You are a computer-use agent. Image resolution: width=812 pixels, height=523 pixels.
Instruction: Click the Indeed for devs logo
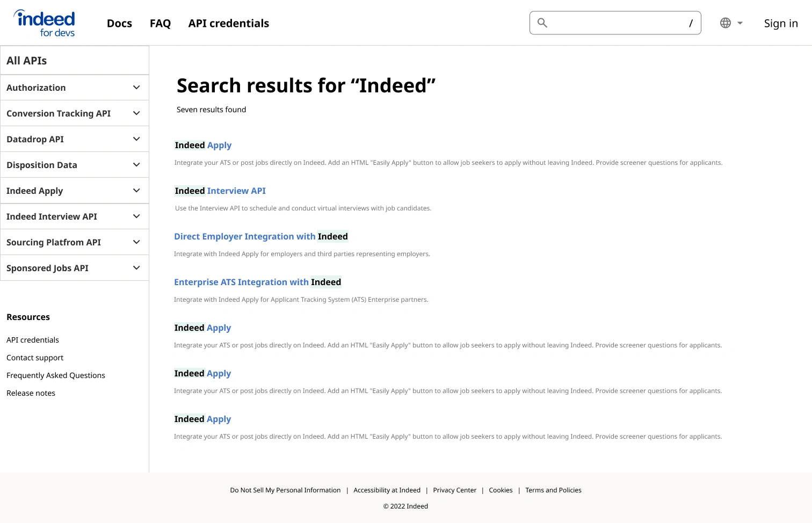click(44, 23)
